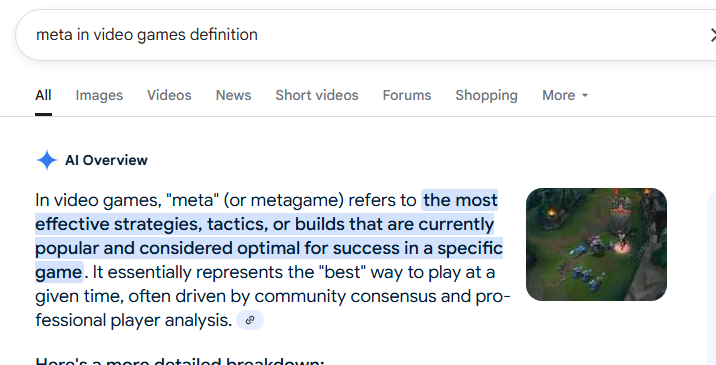The width and height of the screenshot is (716, 365).
Task: Open the game screenshot thumbnail
Action: (x=596, y=244)
